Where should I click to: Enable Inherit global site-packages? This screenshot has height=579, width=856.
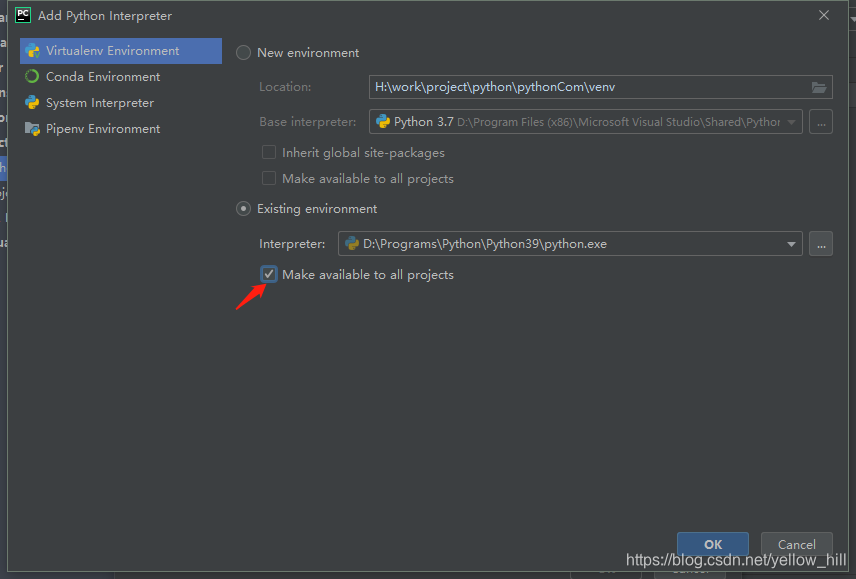click(268, 152)
